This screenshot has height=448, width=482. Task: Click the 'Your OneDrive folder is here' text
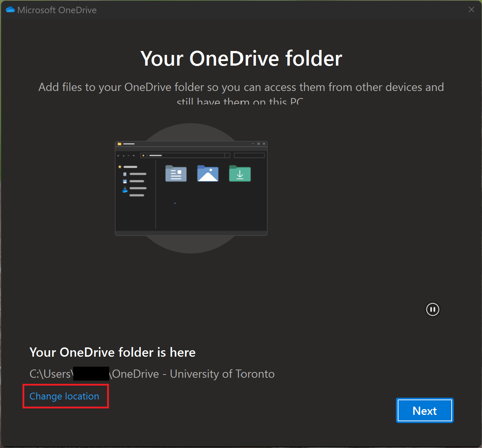[112, 352]
